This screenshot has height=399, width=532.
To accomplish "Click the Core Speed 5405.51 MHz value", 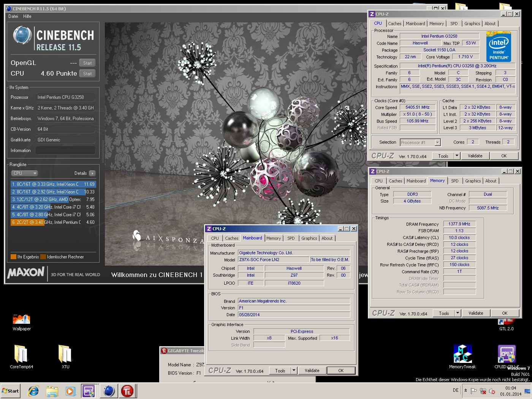I will pyautogui.click(x=418, y=108).
